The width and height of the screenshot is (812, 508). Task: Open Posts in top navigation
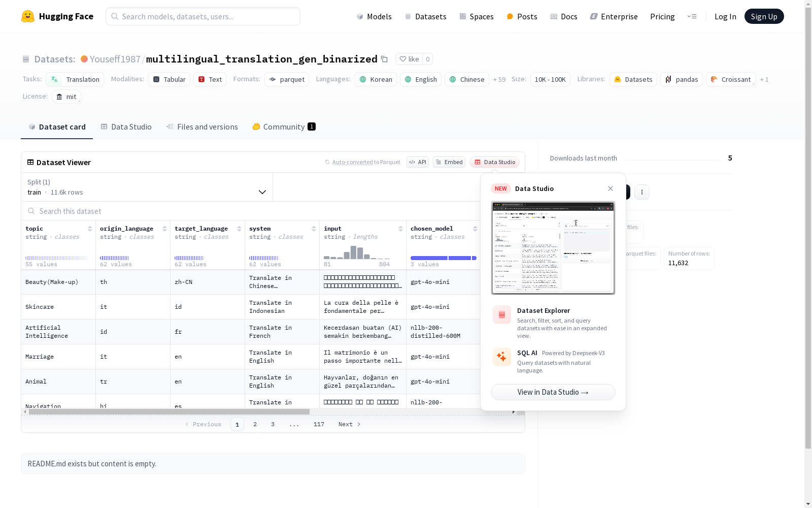522,16
